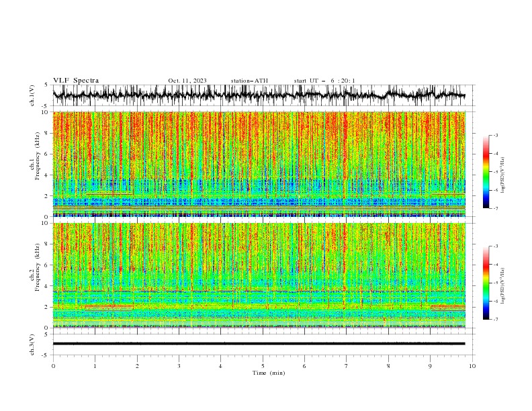Click the "3" tick on the time axis
This screenshot has width=532, height=411.
coord(179,366)
